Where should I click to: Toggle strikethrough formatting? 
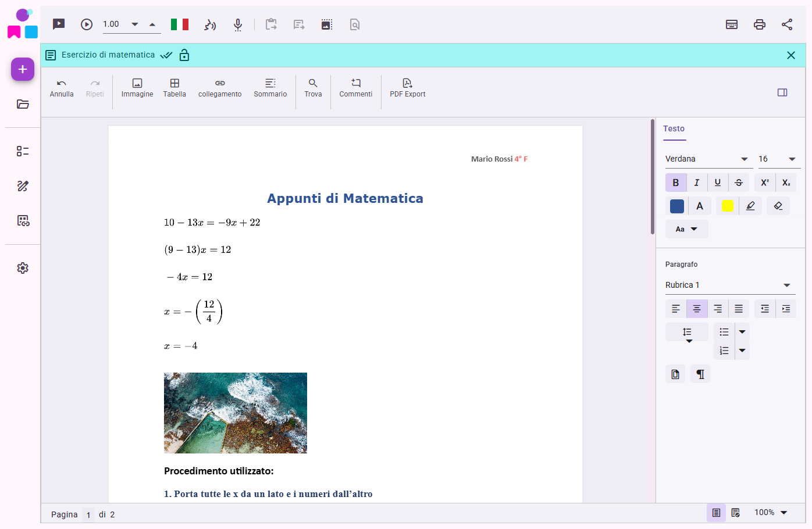coord(739,183)
